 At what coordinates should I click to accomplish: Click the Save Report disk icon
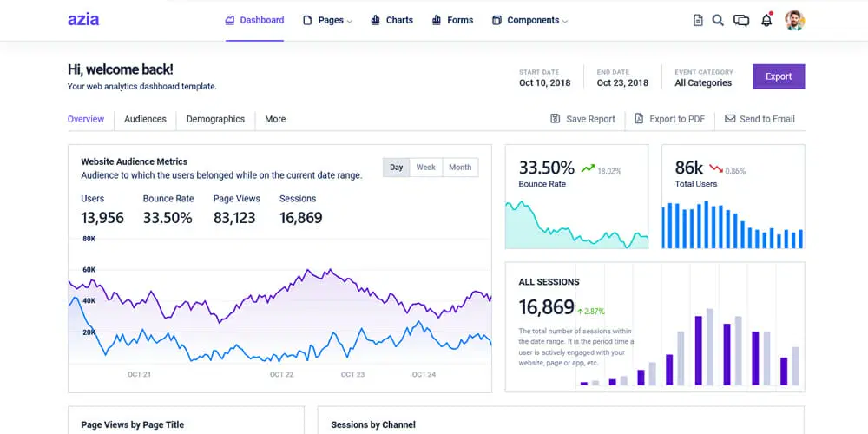click(555, 118)
